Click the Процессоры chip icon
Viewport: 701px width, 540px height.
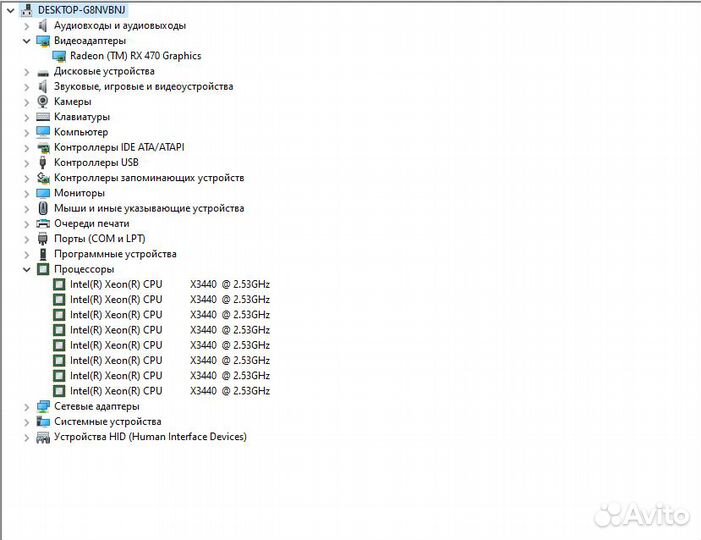pos(43,269)
